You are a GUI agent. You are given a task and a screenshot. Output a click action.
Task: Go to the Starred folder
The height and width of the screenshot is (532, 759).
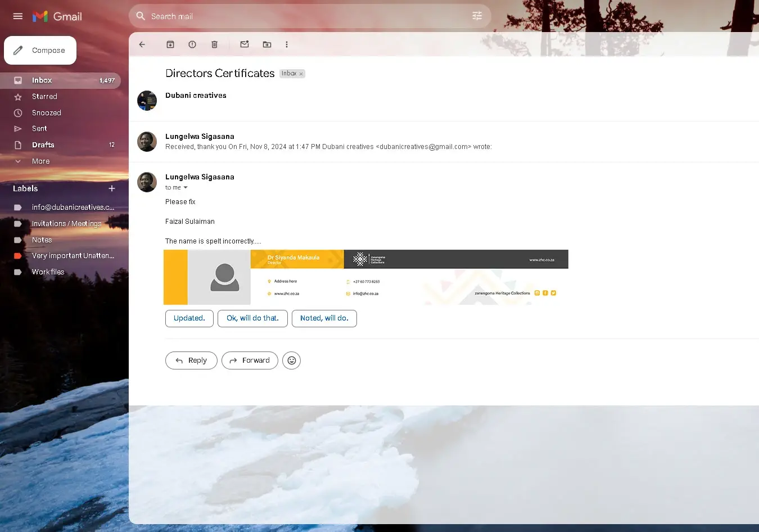[44, 97]
